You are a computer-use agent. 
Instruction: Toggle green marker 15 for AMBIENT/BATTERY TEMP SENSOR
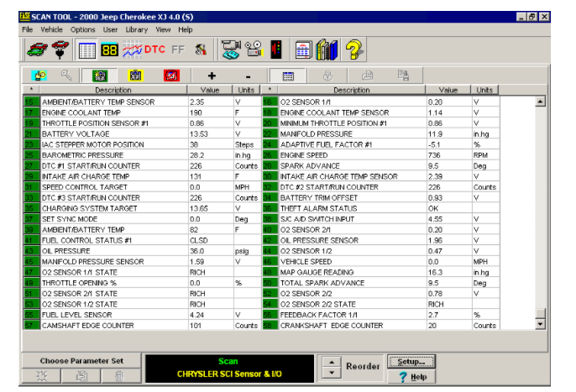tap(31, 102)
